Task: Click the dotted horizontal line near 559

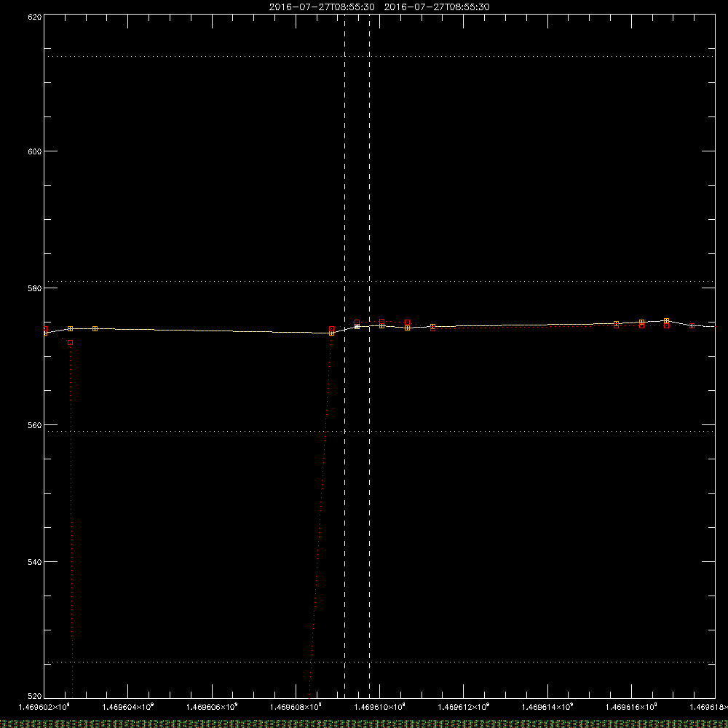Action: pos(379,431)
